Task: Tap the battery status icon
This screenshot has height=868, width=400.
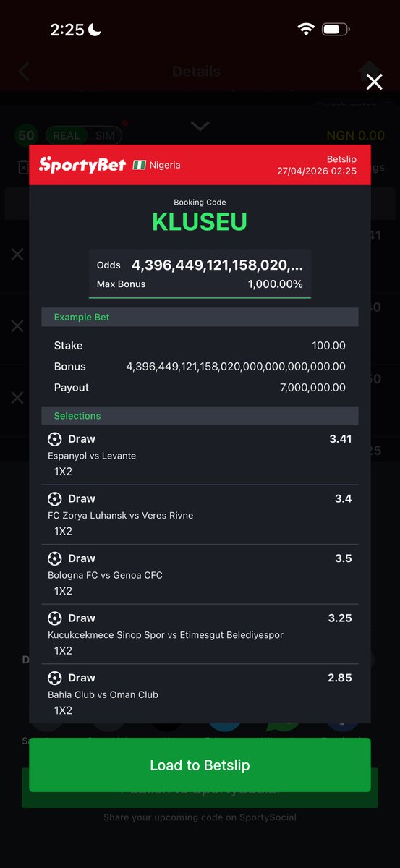Action: [336, 30]
